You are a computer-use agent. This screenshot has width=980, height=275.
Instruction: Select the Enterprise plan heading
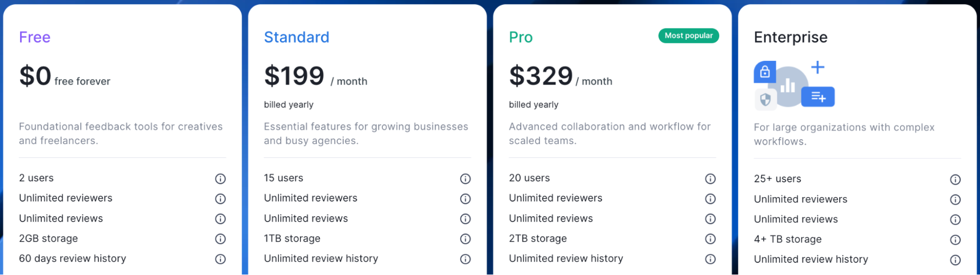click(790, 37)
